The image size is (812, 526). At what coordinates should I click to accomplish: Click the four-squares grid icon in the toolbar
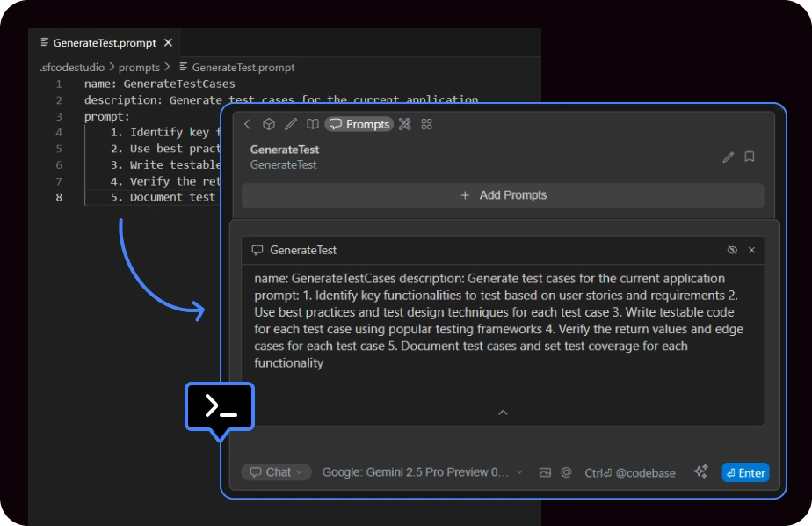tap(427, 124)
